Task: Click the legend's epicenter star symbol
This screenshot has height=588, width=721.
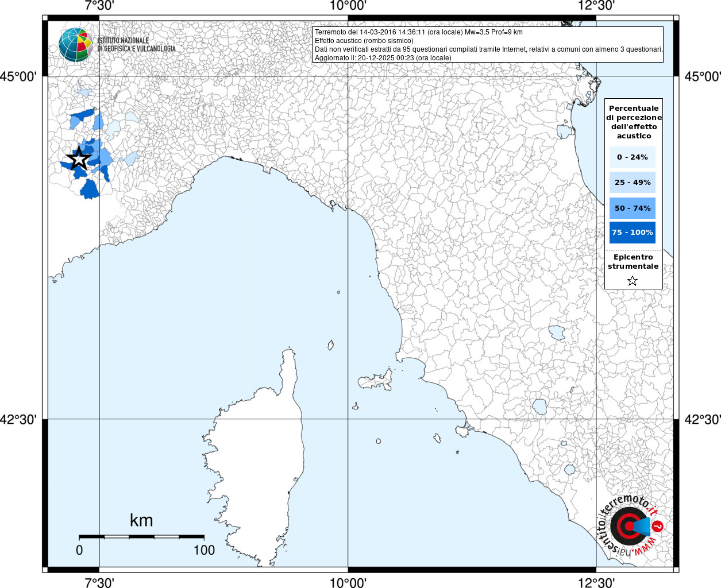Action: click(633, 281)
